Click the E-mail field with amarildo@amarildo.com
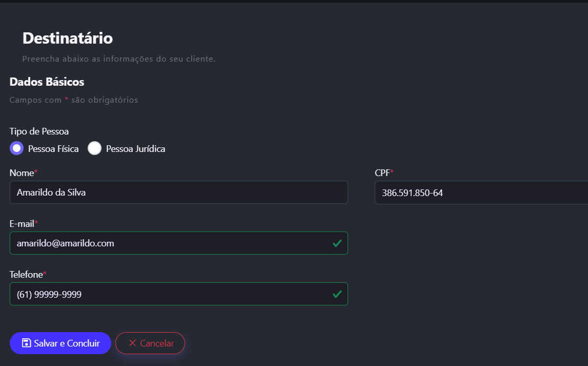 point(169,243)
